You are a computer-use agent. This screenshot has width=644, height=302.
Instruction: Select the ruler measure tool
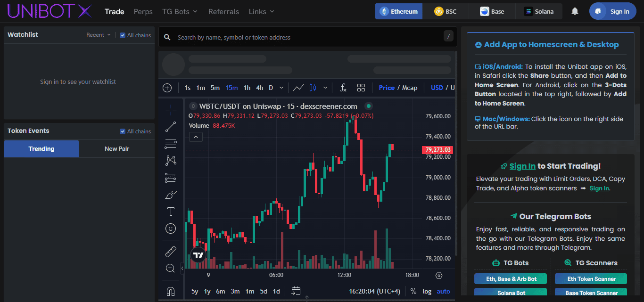click(171, 251)
